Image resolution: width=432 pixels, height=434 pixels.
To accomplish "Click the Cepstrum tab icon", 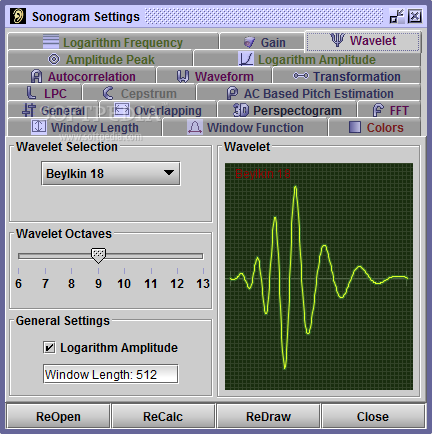I will coord(108,93).
